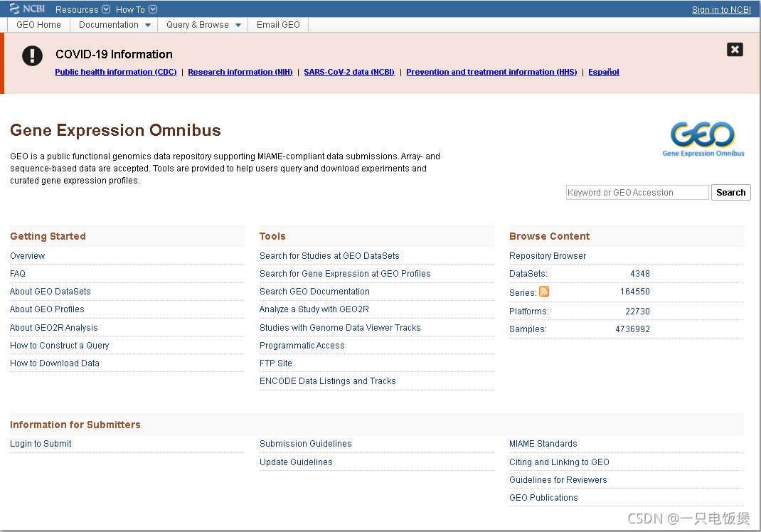
Task: Open Analyze a Study with GEO2R
Action: (314, 309)
